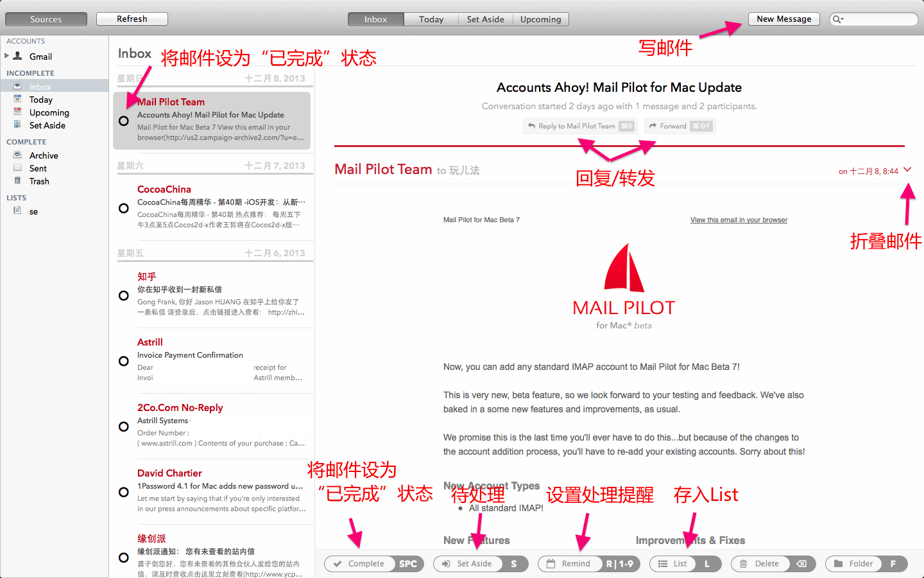Image resolution: width=924 pixels, height=578 pixels.
Task: Mark 2Co.Com No-Reply email complete circle
Action: pyautogui.click(x=124, y=426)
